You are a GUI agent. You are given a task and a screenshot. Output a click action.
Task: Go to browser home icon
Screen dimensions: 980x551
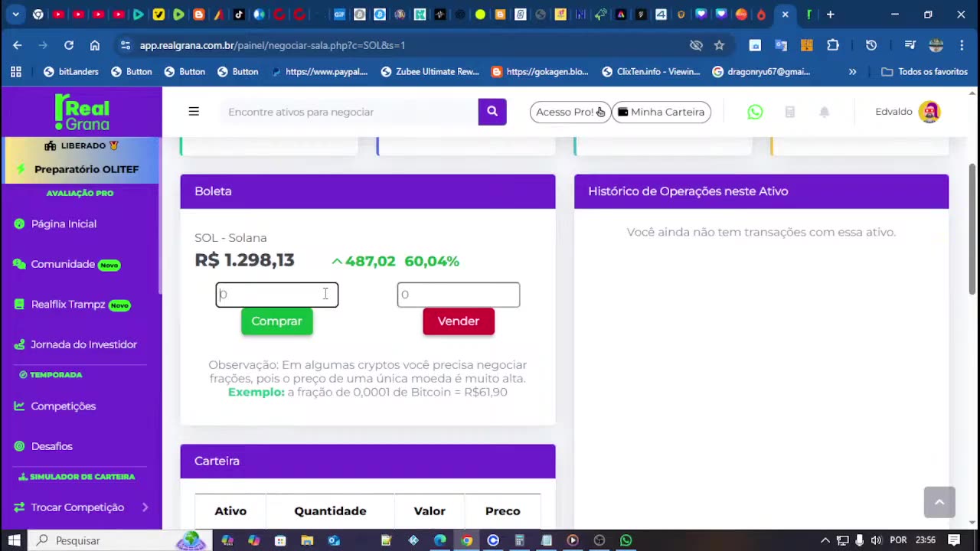tap(95, 45)
